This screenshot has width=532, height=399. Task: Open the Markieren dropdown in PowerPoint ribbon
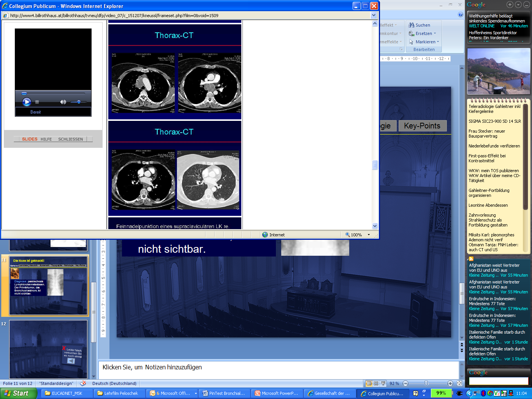coord(438,42)
